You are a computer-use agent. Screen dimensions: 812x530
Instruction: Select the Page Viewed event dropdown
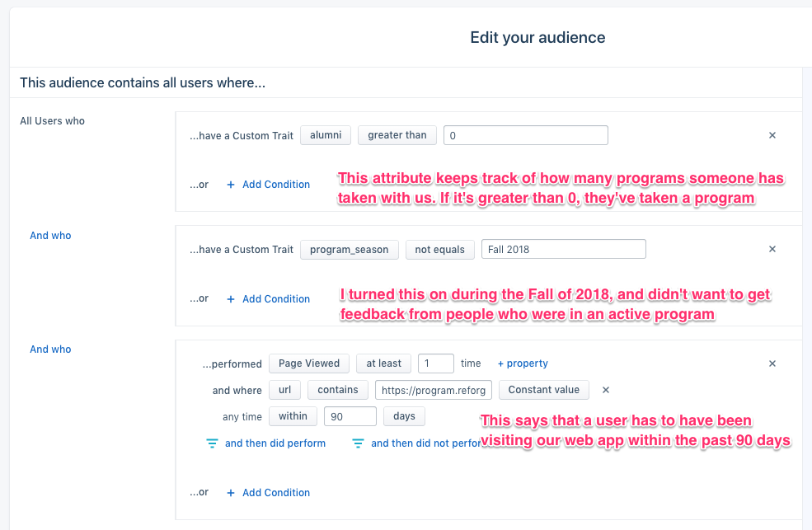309,363
